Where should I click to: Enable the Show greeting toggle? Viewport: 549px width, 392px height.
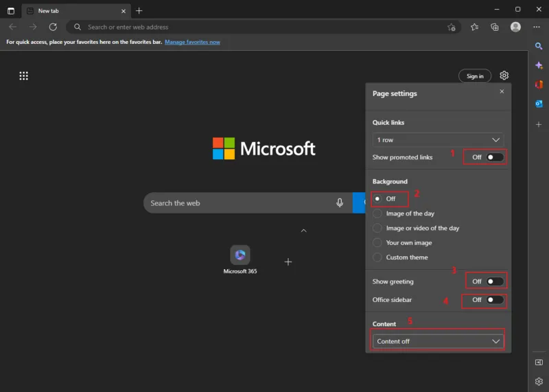[495, 281]
